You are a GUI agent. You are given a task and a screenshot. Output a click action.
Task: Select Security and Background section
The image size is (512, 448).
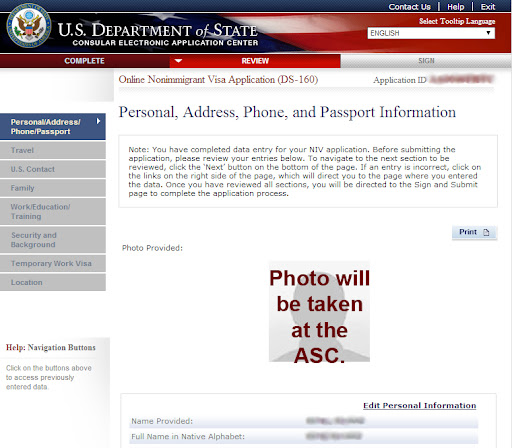(x=53, y=240)
